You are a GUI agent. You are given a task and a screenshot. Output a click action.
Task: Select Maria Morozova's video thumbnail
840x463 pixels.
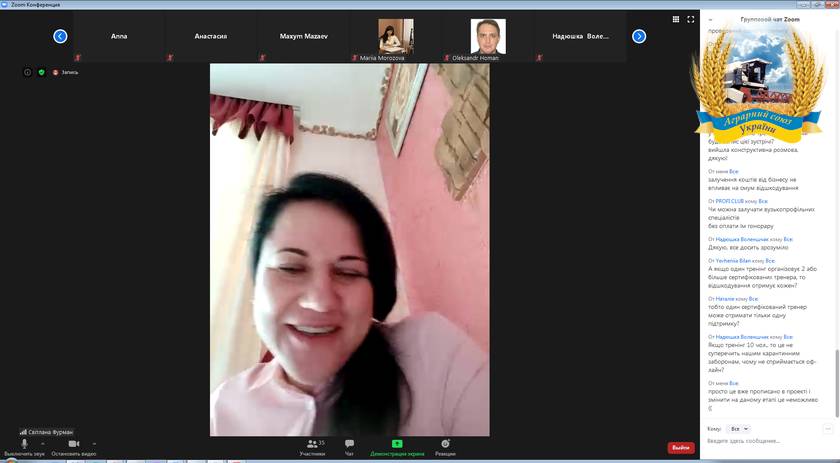coord(395,36)
